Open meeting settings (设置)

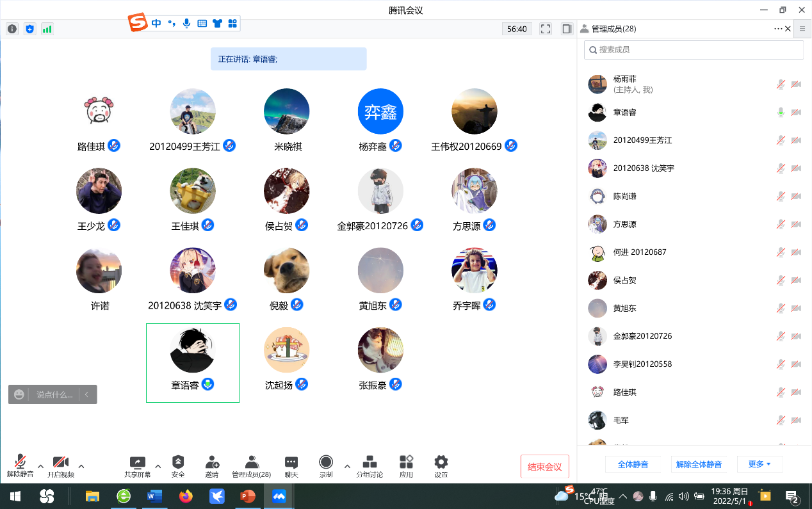(x=441, y=465)
